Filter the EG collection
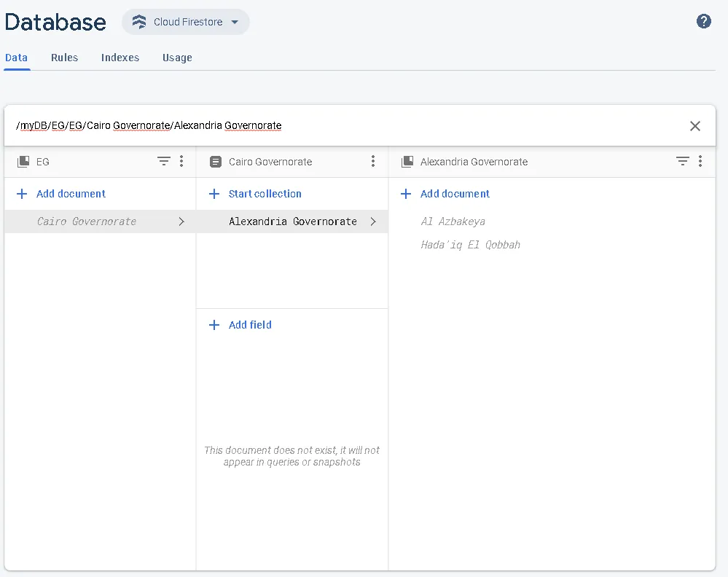This screenshot has width=728, height=577. point(164,162)
